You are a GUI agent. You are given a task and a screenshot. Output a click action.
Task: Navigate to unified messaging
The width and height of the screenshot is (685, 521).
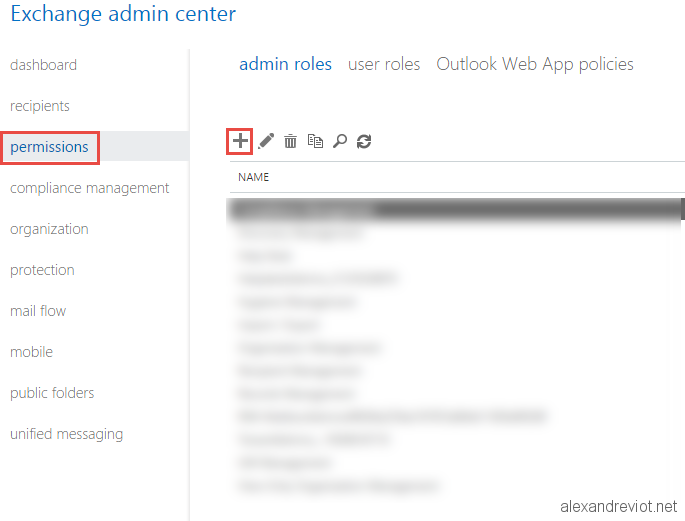(x=66, y=434)
